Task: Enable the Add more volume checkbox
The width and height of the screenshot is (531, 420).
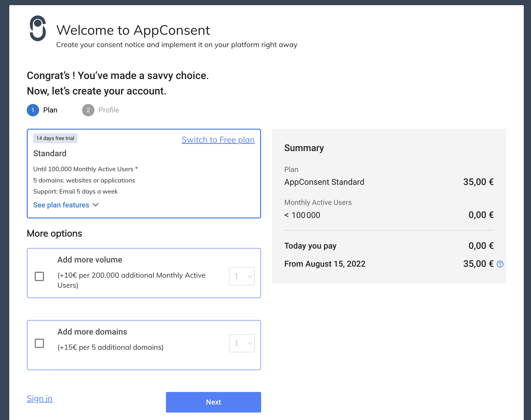Action: pyautogui.click(x=39, y=276)
